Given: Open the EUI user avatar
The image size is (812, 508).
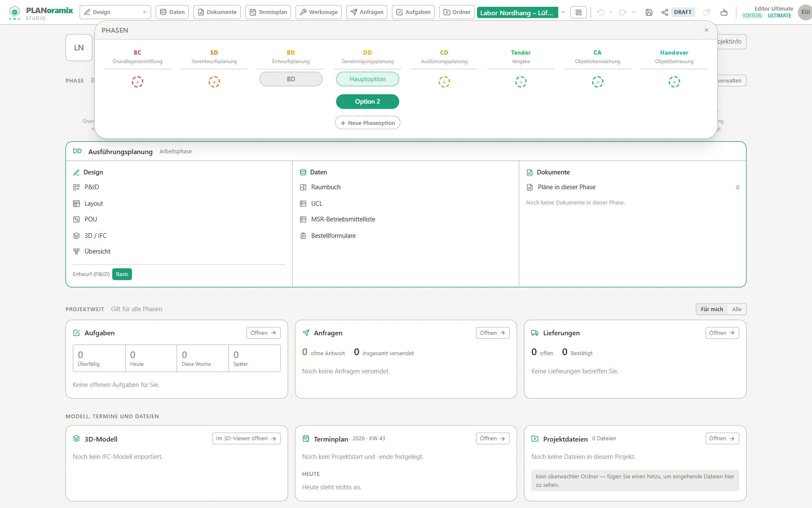Looking at the screenshot, I should [805, 12].
